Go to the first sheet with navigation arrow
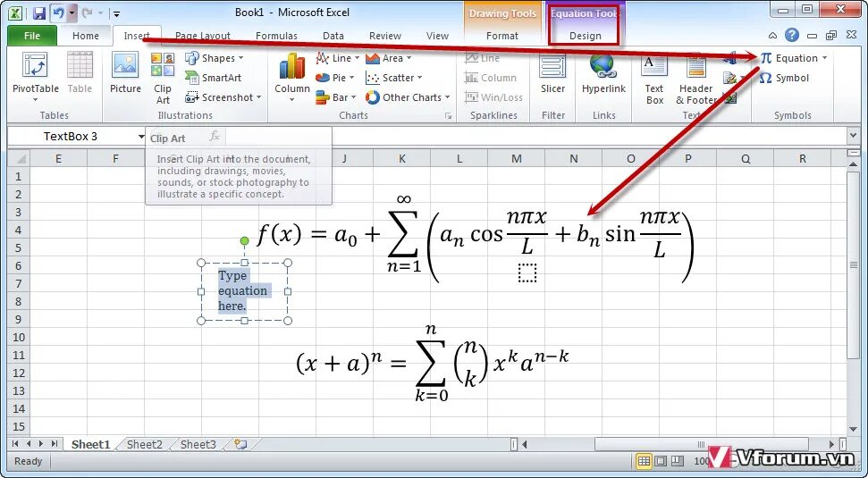The height and width of the screenshot is (478, 868). click(15, 444)
